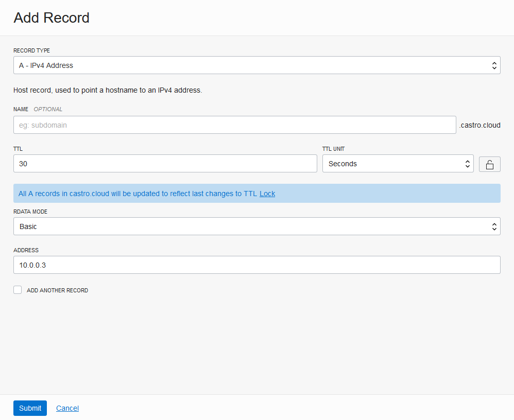The height and width of the screenshot is (420, 514).
Task: Click the RECORD TYPE field label
Action: tap(31, 50)
